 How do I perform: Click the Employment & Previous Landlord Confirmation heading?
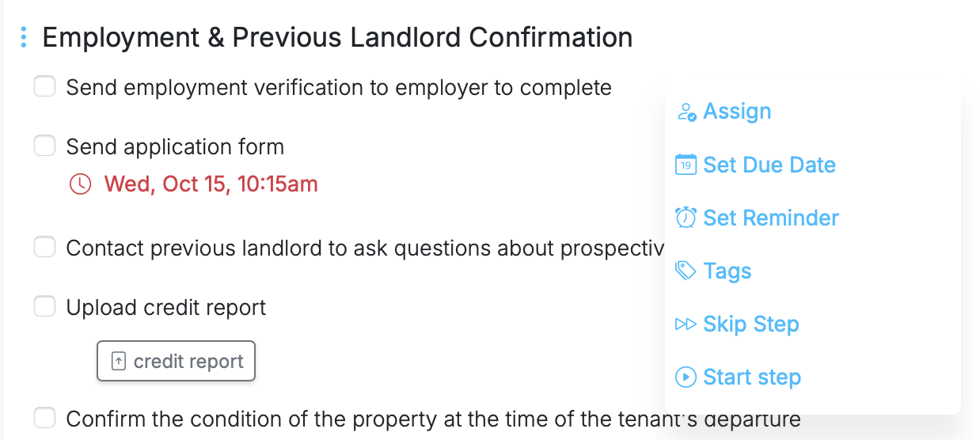tap(337, 37)
